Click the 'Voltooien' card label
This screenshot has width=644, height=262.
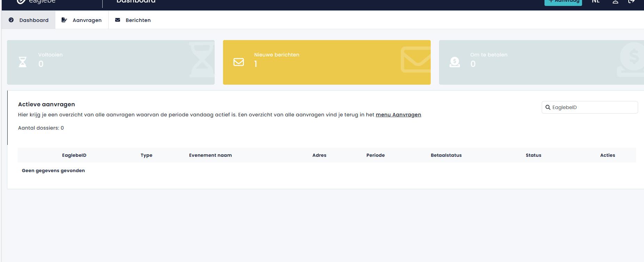(50, 55)
